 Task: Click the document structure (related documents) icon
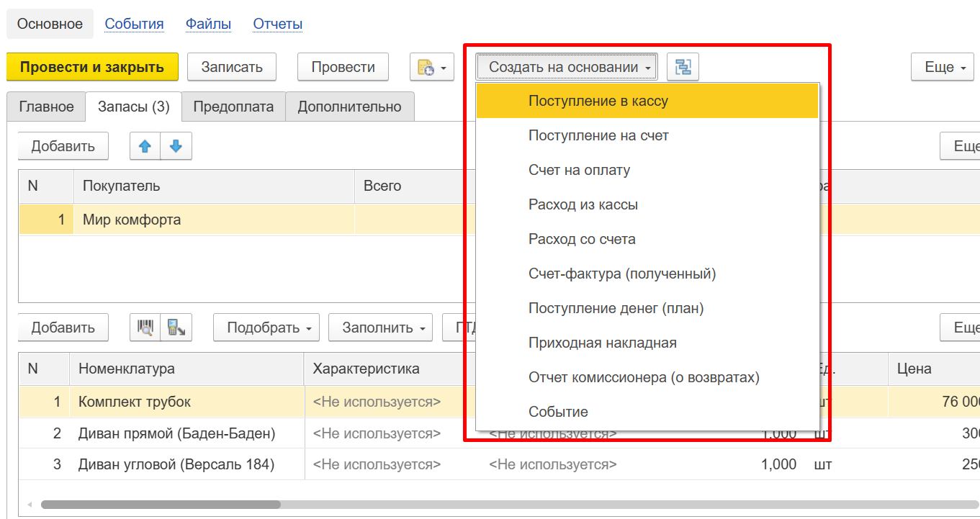683,68
